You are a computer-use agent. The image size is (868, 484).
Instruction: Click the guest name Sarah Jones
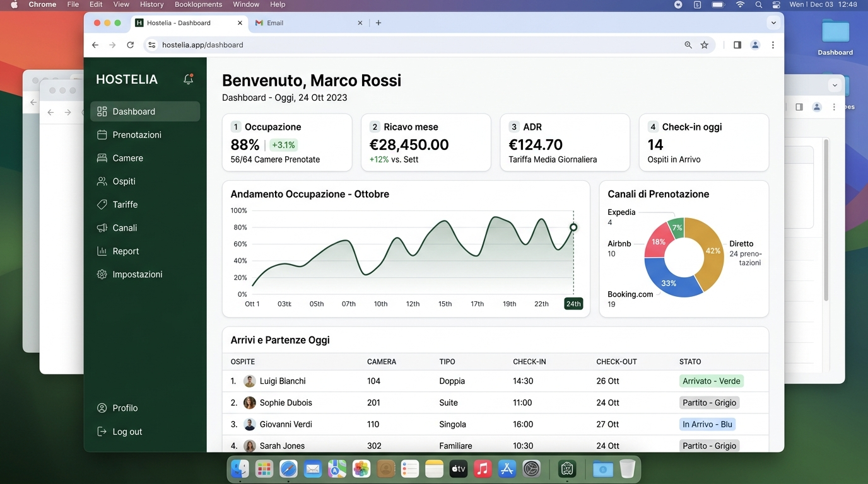[x=282, y=446]
